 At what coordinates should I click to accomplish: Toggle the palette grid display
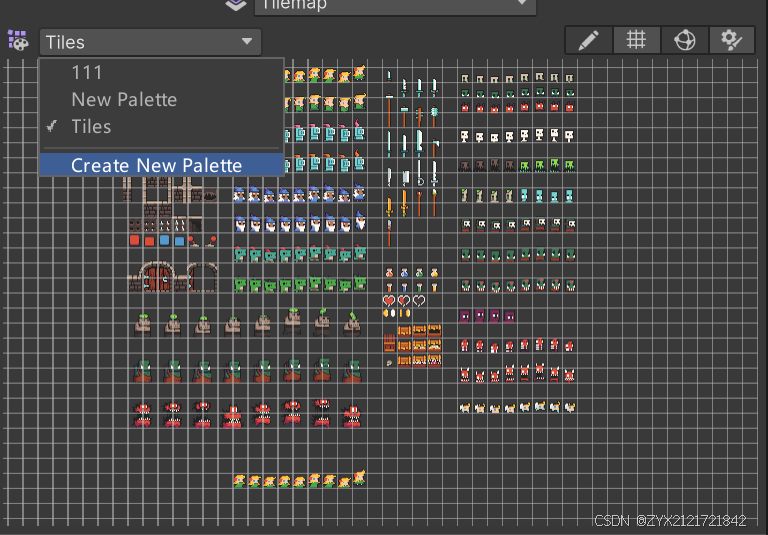(636, 40)
